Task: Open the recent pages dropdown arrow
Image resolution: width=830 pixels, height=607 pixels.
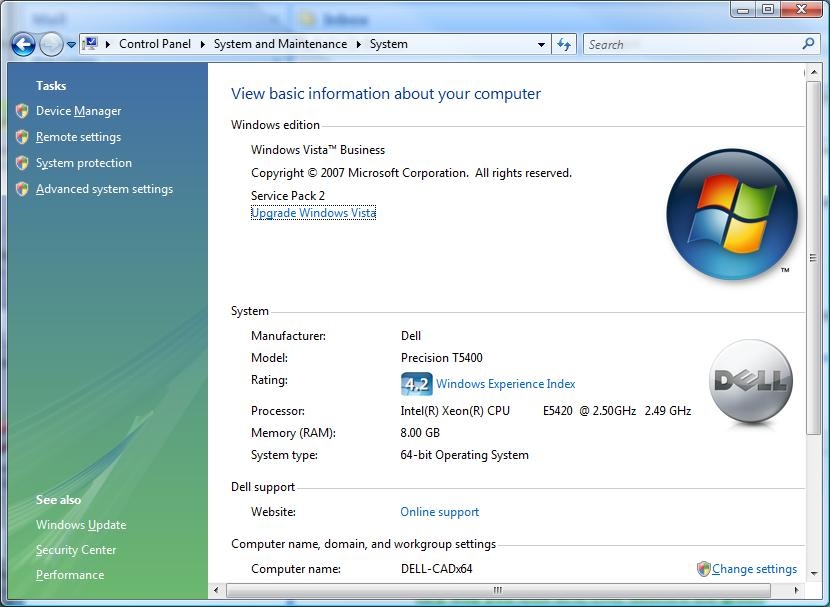Action: tap(71, 45)
